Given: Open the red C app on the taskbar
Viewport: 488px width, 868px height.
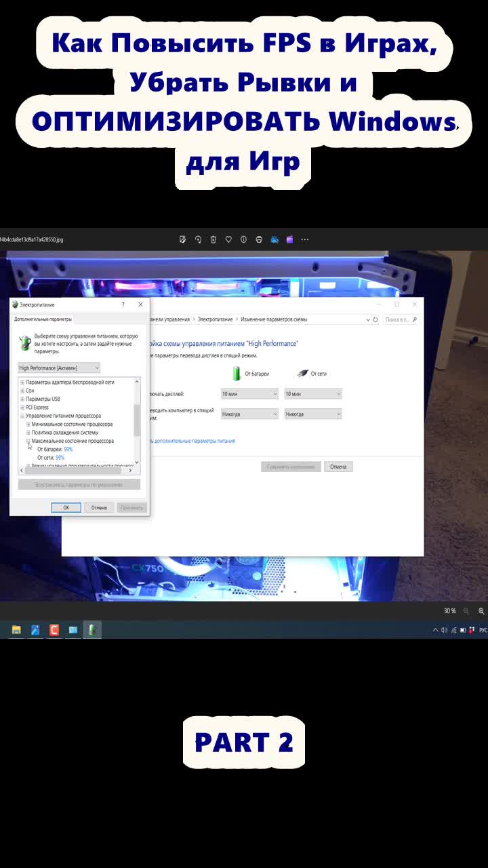Looking at the screenshot, I should pyautogui.click(x=54, y=630).
